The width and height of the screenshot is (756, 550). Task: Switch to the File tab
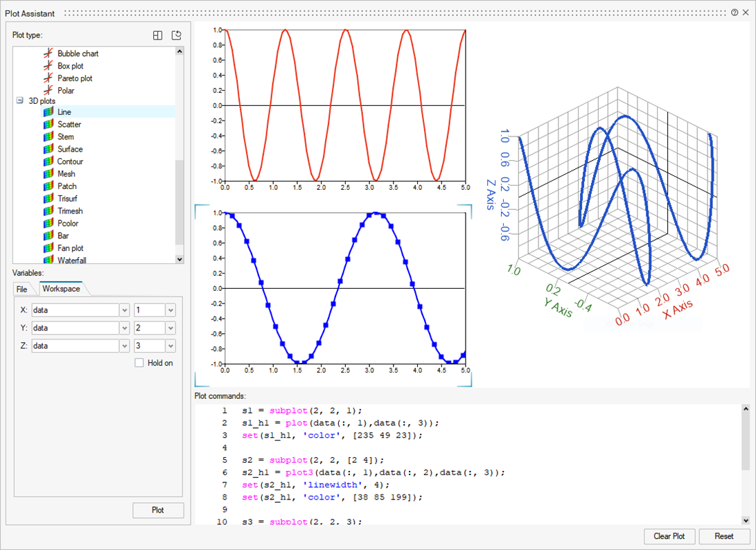tap(22, 289)
